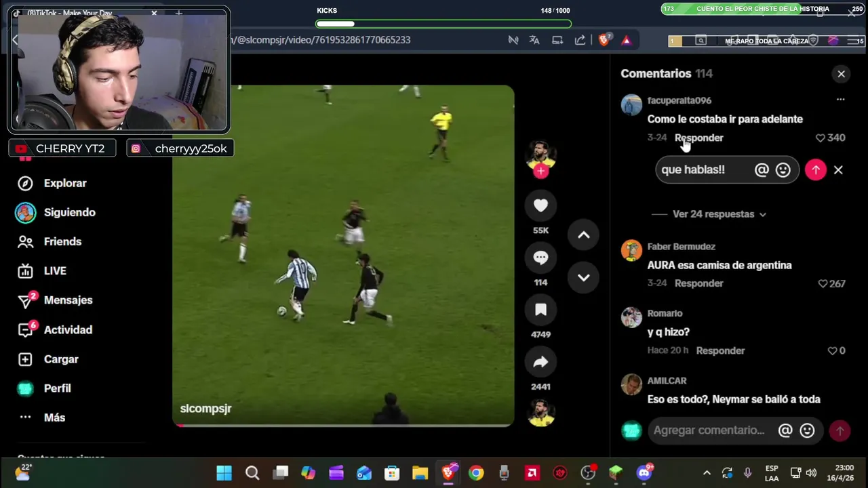Like Romario's comment 'y q hizo?'
Viewport: 868px width, 488px height.
coord(832,350)
